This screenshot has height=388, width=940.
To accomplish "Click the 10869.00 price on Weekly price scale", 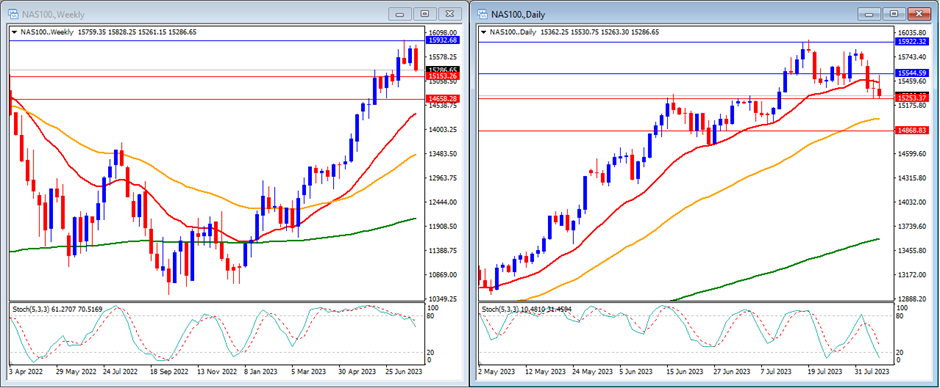I will (442, 275).
